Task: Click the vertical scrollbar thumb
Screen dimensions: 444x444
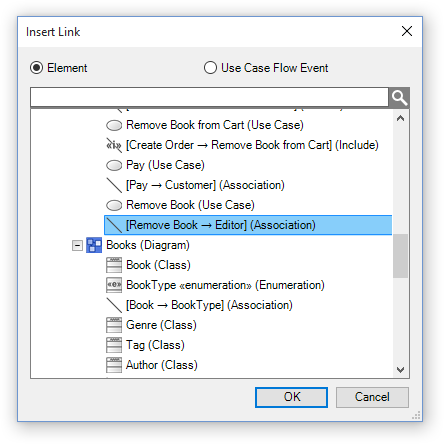Action: (x=400, y=256)
